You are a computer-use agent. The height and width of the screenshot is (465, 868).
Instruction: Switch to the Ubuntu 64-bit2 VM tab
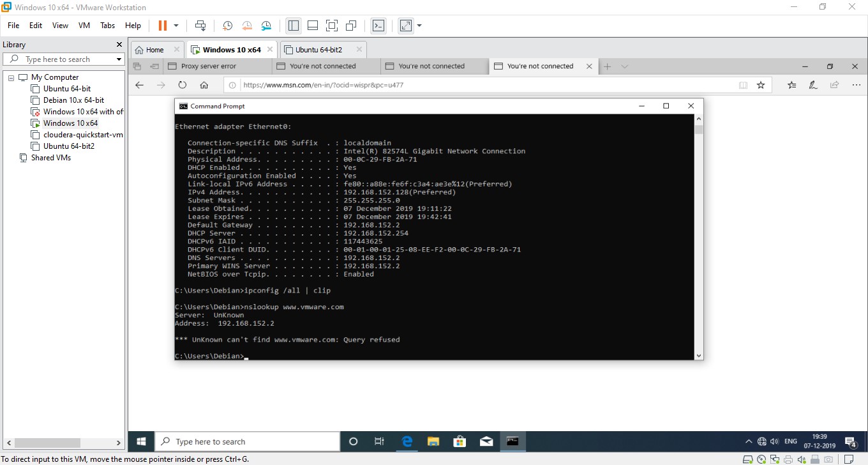point(318,50)
